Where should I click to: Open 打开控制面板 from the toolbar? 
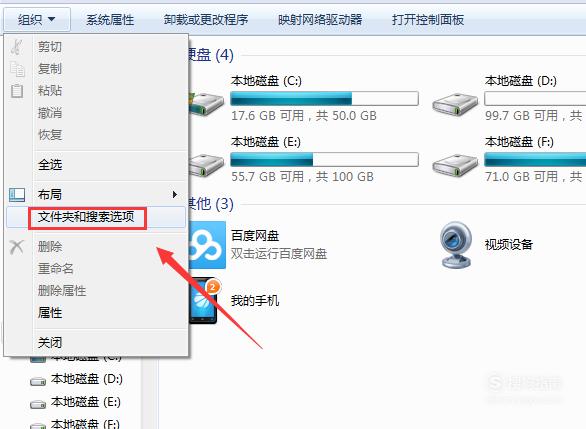coord(428,19)
